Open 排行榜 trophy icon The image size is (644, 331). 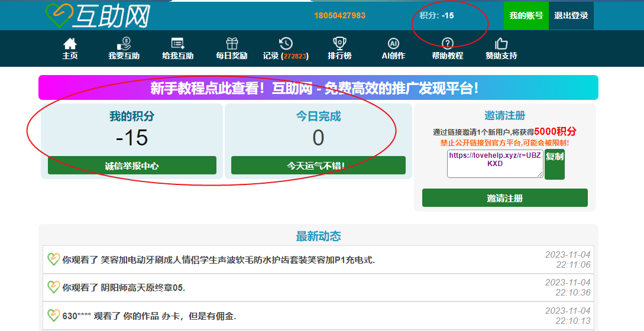tap(339, 43)
